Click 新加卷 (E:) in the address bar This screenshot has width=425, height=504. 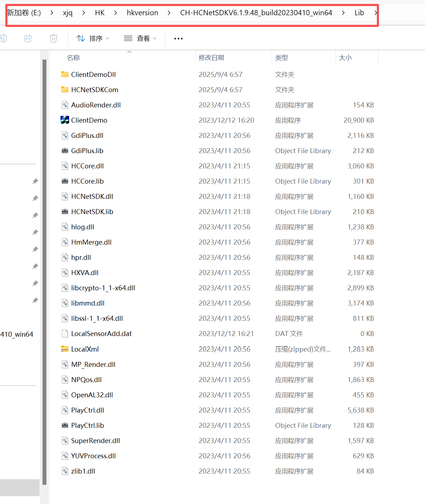(24, 13)
